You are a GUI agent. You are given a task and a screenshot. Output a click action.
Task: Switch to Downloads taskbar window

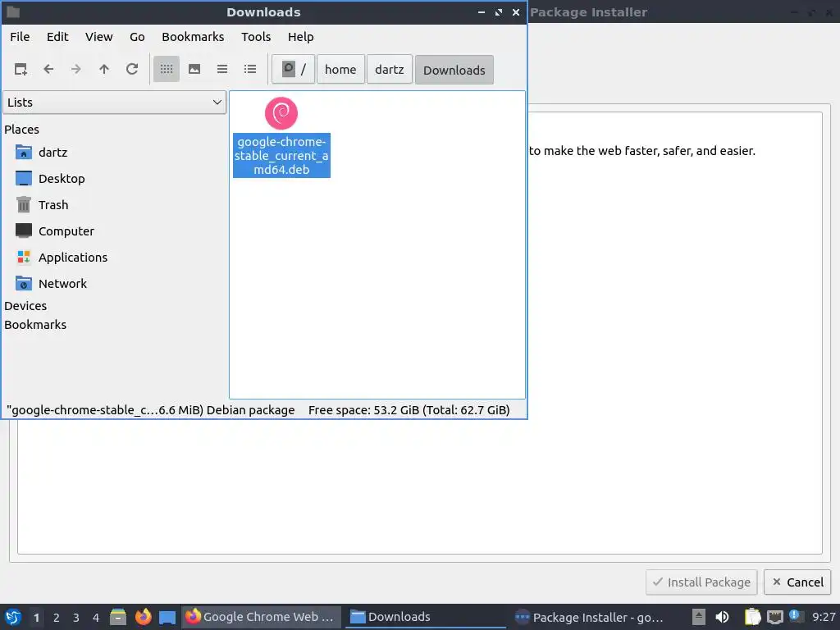tap(426, 617)
